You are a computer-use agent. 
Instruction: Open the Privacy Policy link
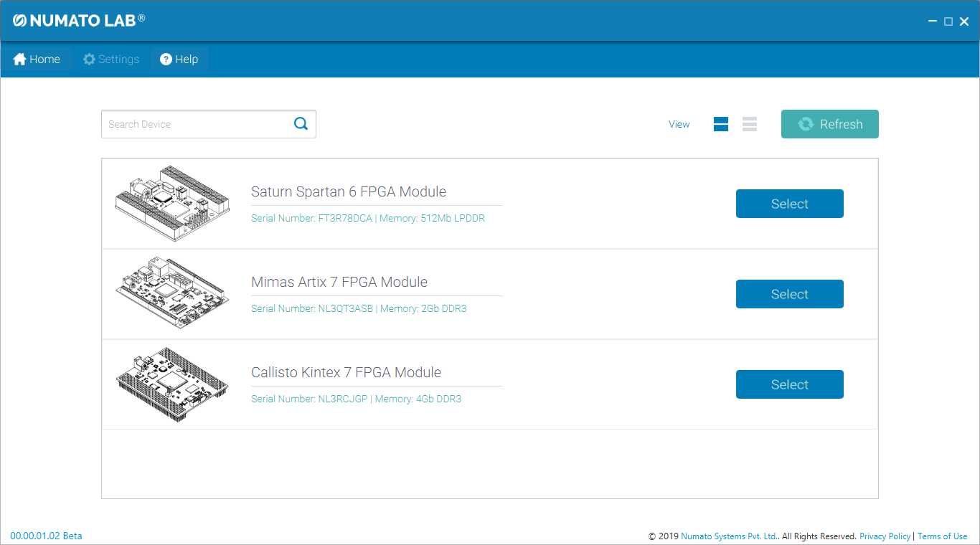(x=885, y=536)
